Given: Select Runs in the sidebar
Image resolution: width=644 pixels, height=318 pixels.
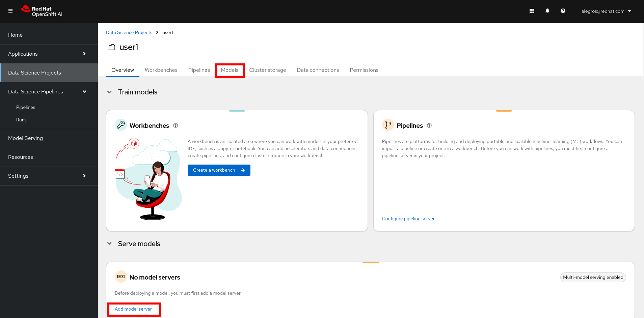Looking at the screenshot, I should [x=21, y=120].
